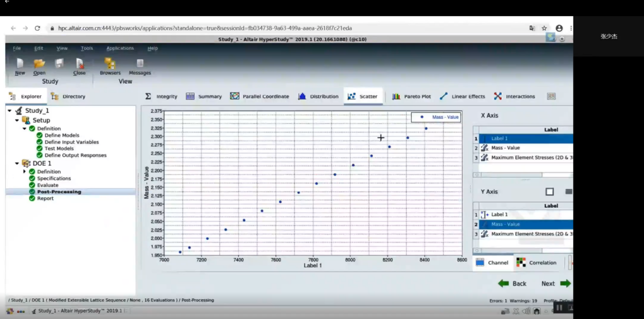Open the Integrity tab
Screen dimensions: 644x319
161,96
